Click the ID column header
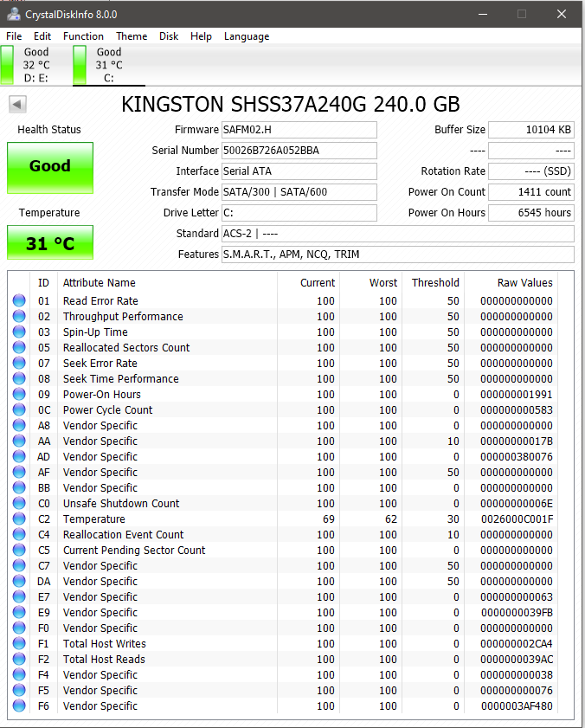The height and width of the screenshot is (728, 585). tap(43, 283)
